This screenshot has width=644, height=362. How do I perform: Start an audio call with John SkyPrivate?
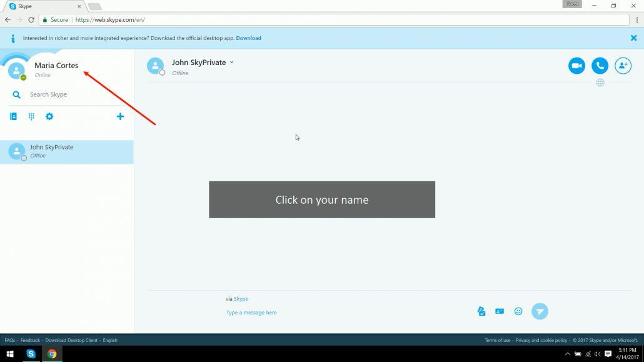(600, 66)
